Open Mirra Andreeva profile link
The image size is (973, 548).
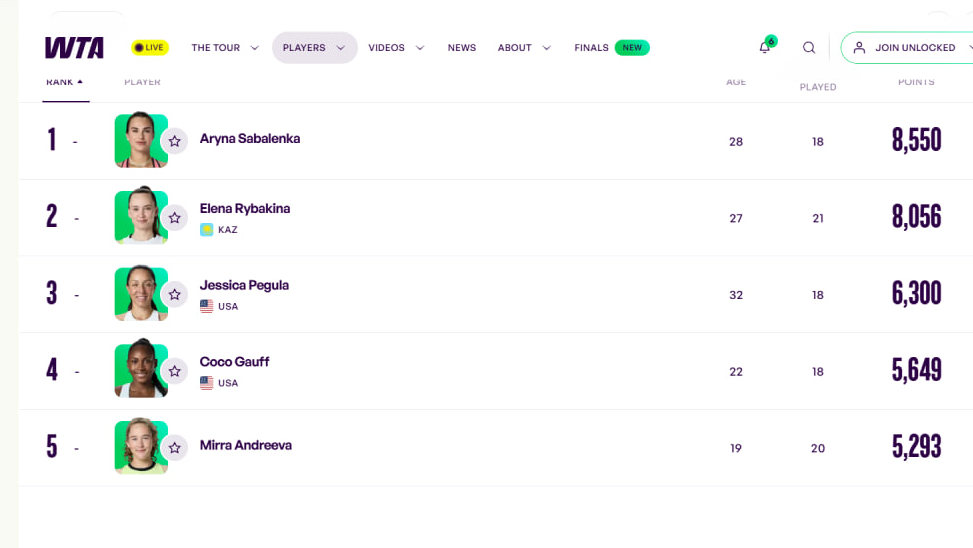pyautogui.click(x=245, y=446)
